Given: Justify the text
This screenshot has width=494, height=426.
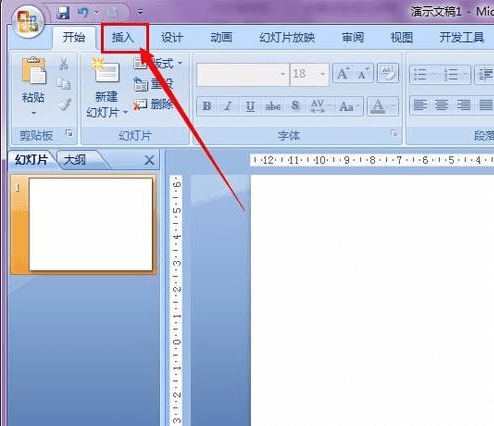Looking at the screenshot, I should 485,105.
